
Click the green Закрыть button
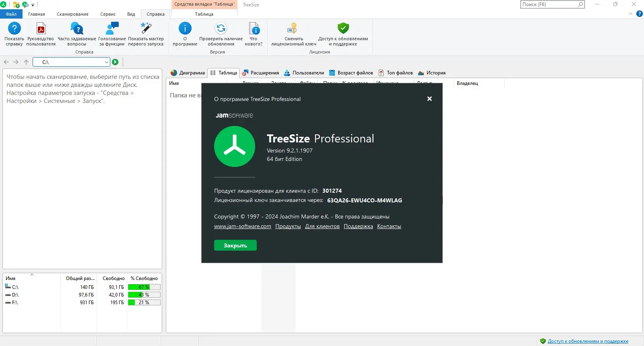[x=235, y=245]
